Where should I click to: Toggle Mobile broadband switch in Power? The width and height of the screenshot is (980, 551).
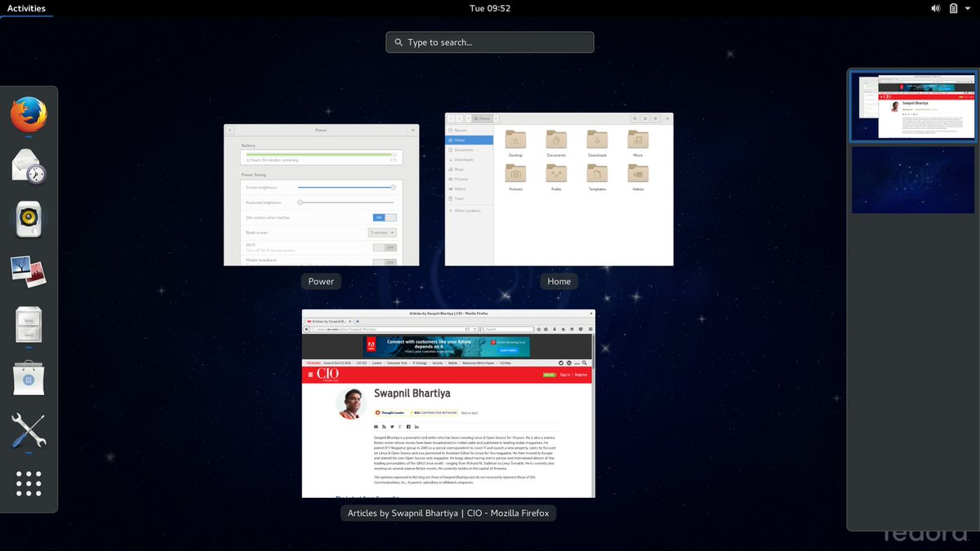tap(385, 262)
